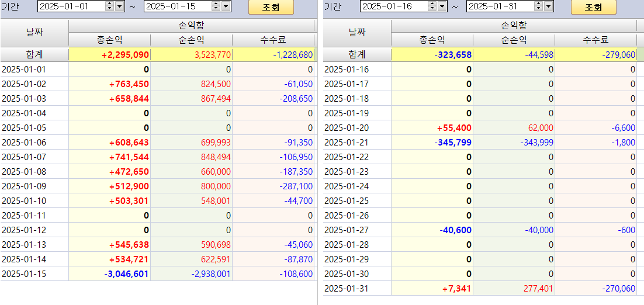The image size is (644, 305).
Task: Click the -343,999 net loss value
Action: point(537,143)
